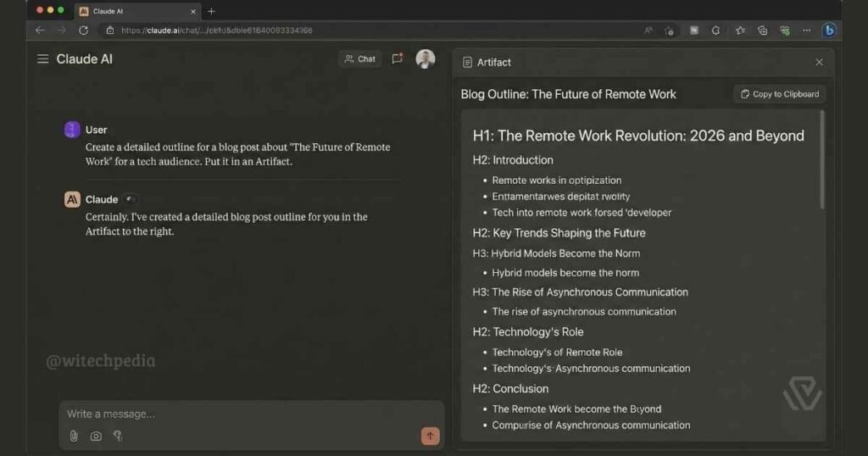
Task: Click the macOS red close window dot
Action: coord(40,10)
